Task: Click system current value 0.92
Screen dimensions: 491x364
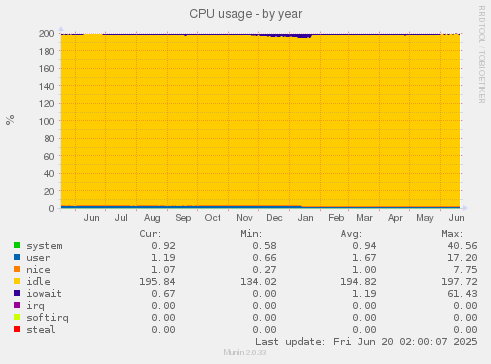Action: tap(163, 246)
